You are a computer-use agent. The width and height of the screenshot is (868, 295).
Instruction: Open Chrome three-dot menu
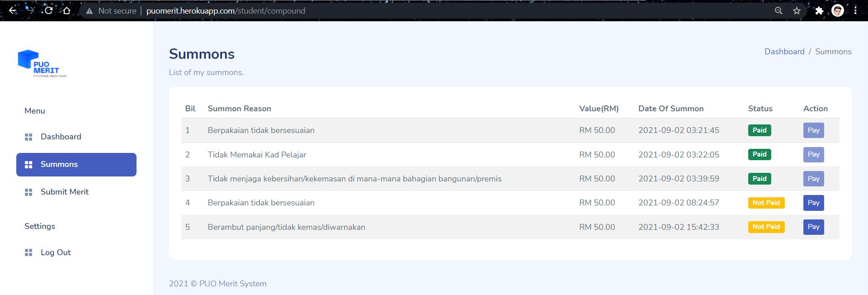(x=855, y=10)
